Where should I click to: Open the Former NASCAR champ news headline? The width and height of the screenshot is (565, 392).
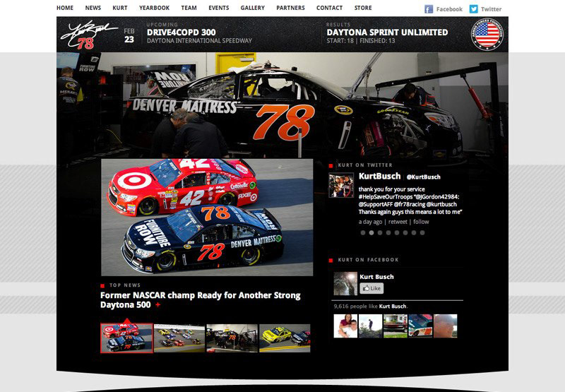coord(201,299)
